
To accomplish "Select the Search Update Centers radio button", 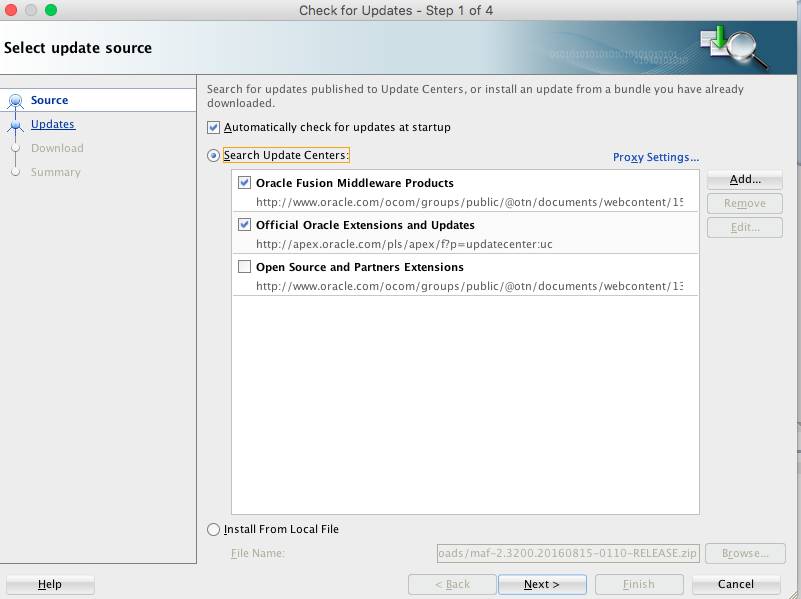I will (x=214, y=155).
